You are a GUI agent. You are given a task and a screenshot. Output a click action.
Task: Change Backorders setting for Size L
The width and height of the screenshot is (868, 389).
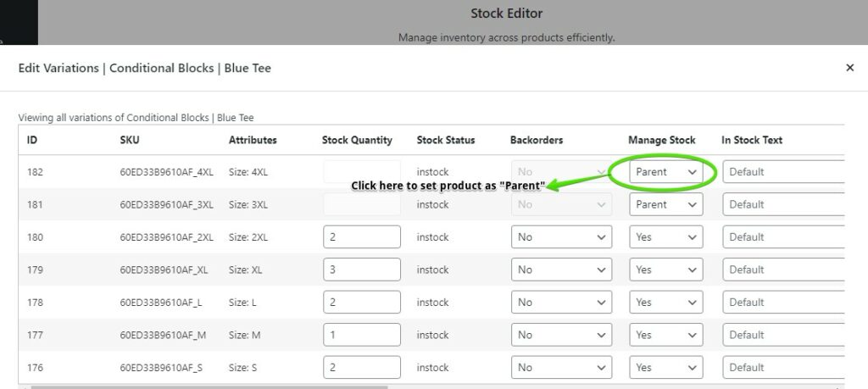click(x=561, y=303)
